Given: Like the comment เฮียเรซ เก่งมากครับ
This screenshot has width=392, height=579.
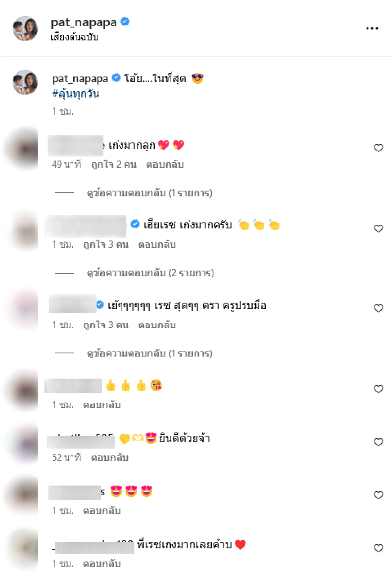Looking at the screenshot, I should click(x=378, y=228).
